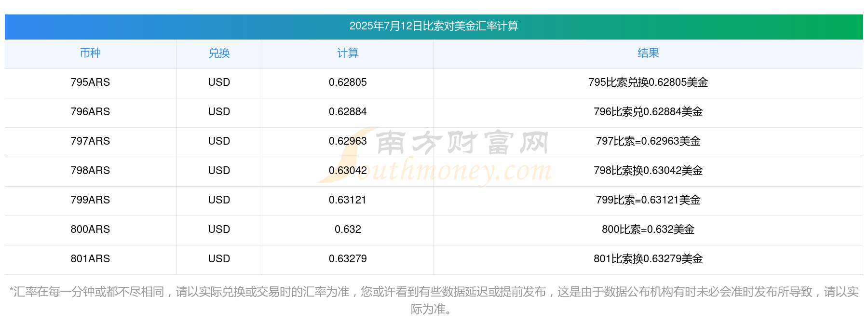Click USD in the 799ARS row

[x=219, y=200]
